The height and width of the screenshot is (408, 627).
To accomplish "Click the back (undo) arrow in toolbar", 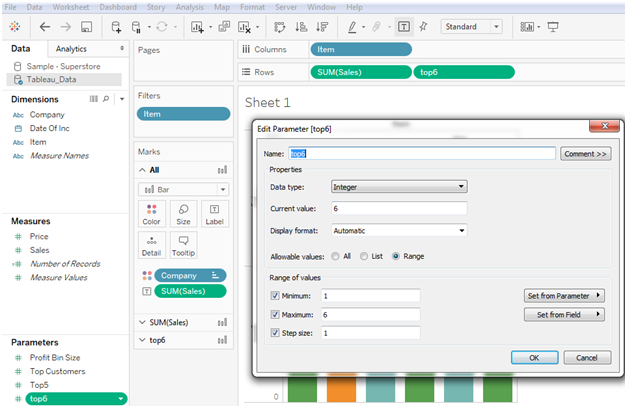I will click(44, 27).
